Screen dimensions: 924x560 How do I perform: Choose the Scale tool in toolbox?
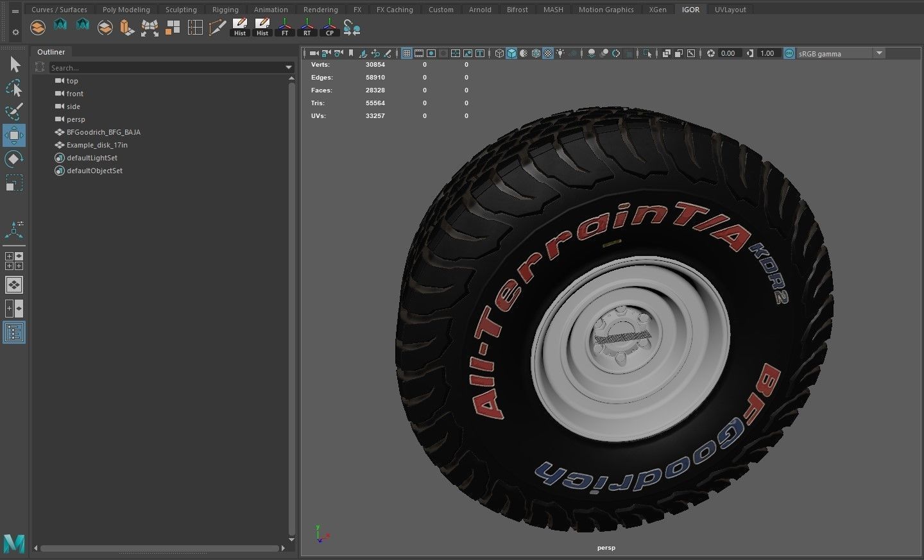point(14,183)
